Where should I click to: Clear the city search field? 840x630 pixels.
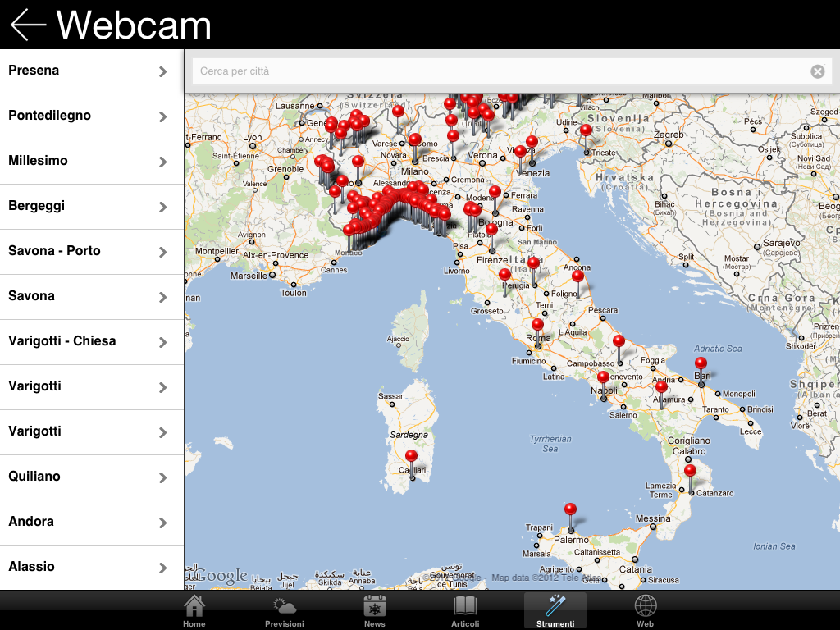tap(817, 71)
